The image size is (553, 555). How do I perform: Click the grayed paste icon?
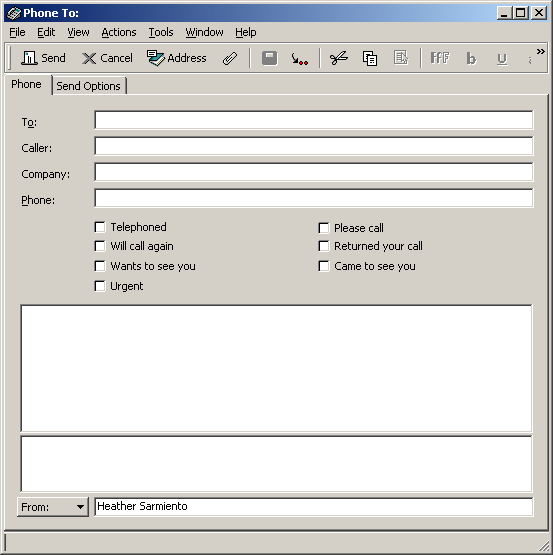[401, 58]
